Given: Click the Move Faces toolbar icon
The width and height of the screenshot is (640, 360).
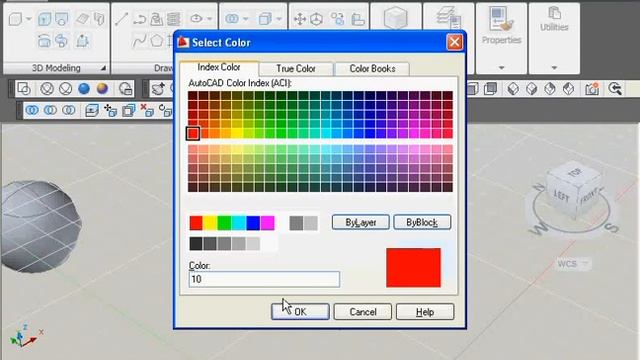Looking at the screenshot, I should click(x=110, y=110).
